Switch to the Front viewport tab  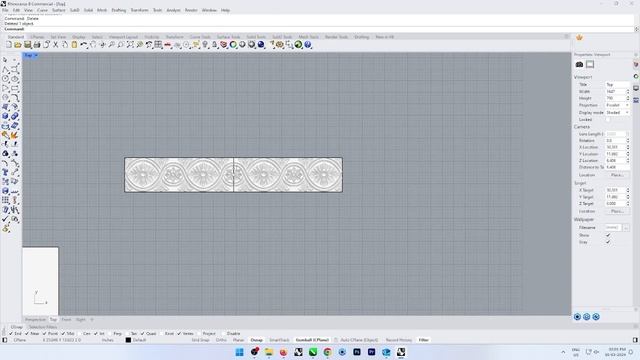66,320
